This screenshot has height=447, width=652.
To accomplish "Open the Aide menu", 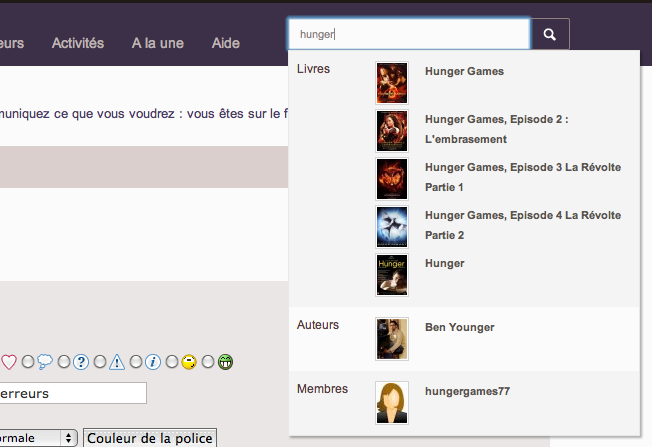I will pos(226,43).
